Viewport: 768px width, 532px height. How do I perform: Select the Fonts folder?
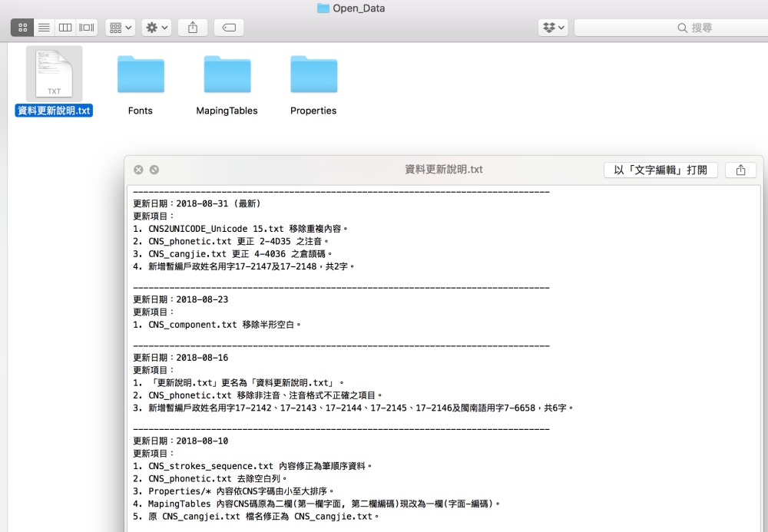(x=141, y=75)
